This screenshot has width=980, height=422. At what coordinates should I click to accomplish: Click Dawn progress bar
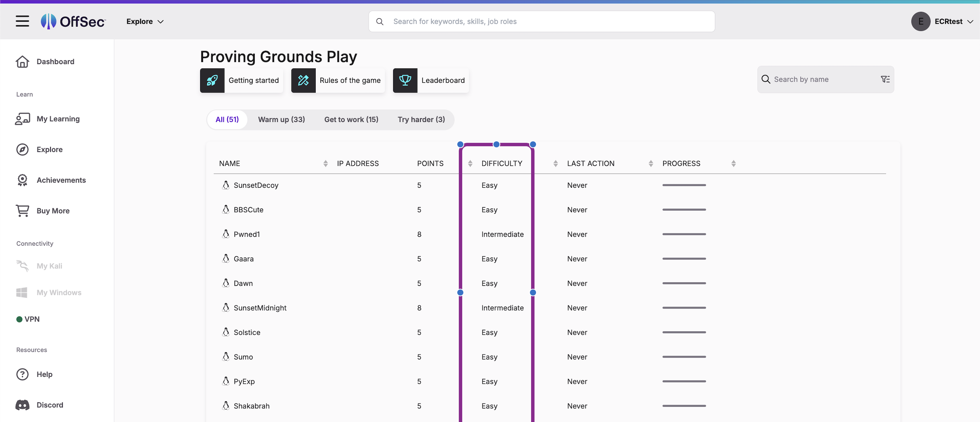(684, 283)
